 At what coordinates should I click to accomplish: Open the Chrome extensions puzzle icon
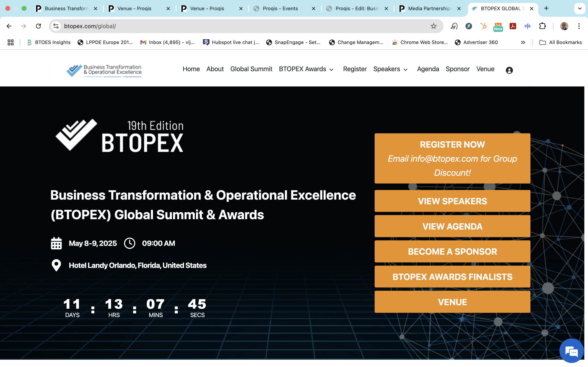pos(542,26)
